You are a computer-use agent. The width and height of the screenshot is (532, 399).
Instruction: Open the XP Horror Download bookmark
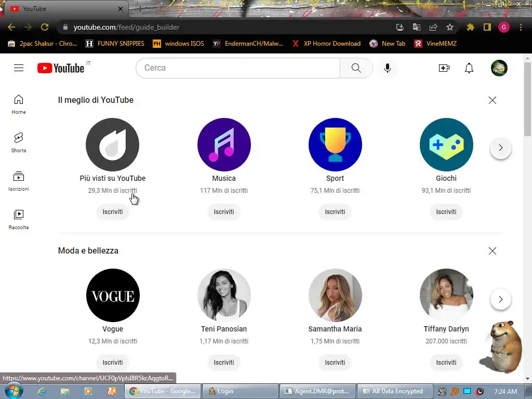[x=327, y=44]
